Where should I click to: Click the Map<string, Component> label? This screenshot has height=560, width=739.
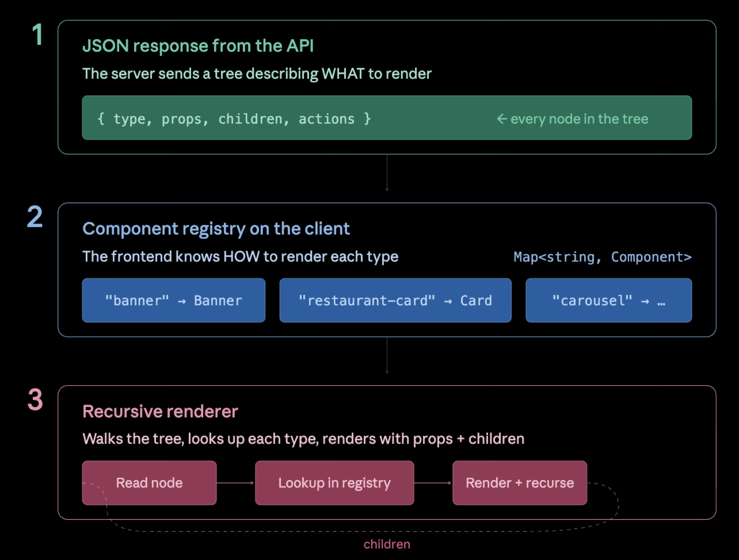point(603,257)
